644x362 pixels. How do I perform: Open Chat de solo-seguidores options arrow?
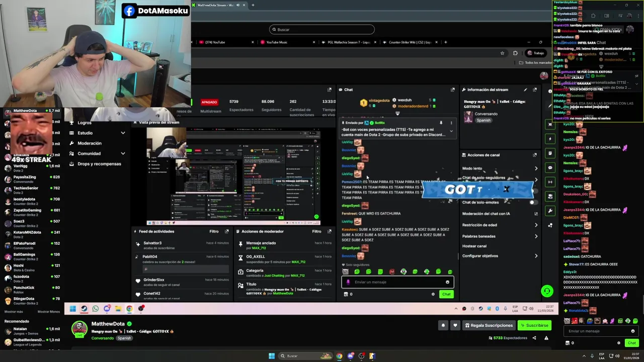(x=536, y=178)
